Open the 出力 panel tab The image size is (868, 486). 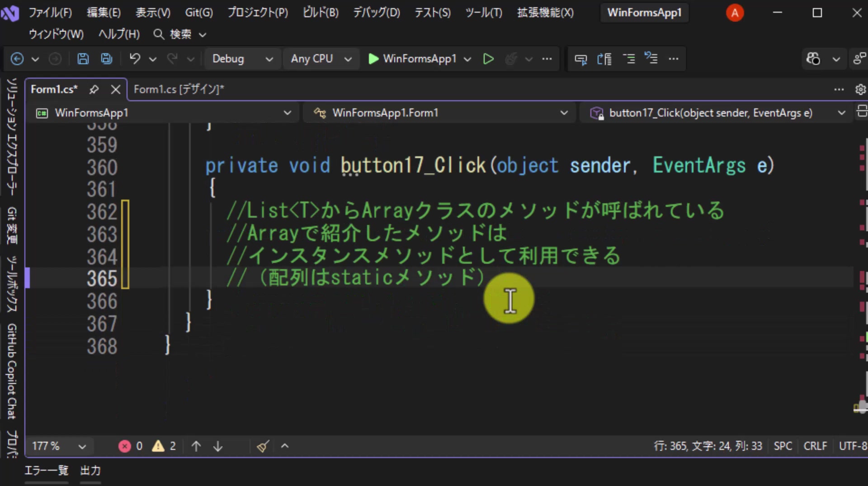coord(90,471)
